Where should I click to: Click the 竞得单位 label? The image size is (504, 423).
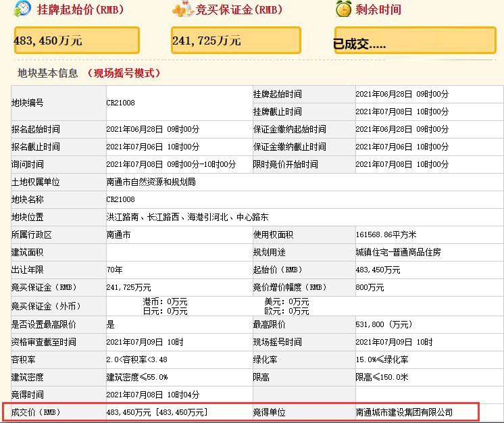pos(269,412)
